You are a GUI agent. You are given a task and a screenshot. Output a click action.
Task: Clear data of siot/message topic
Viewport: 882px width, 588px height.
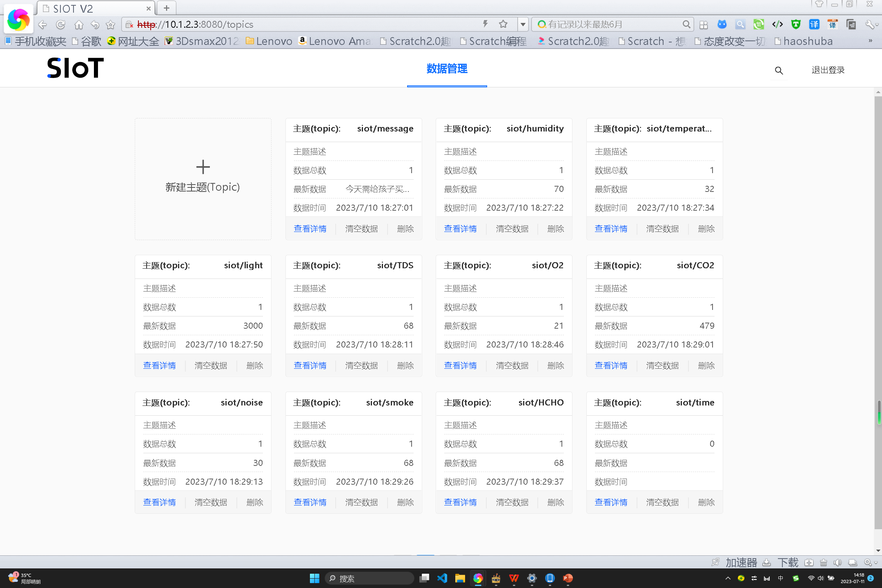tap(361, 229)
